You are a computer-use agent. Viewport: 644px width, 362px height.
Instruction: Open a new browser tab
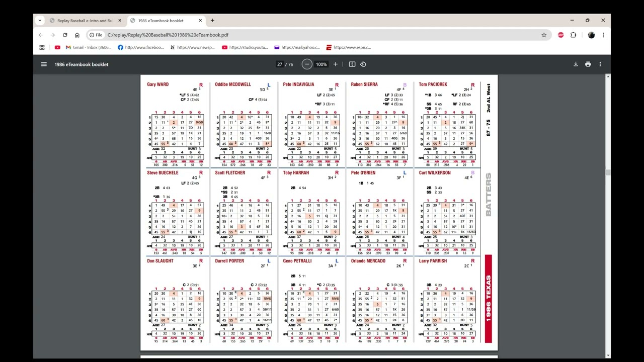click(212, 21)
